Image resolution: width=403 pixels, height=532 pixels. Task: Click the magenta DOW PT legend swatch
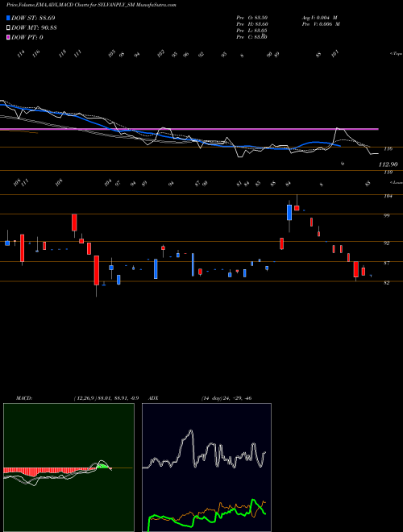tap(8, 37)
